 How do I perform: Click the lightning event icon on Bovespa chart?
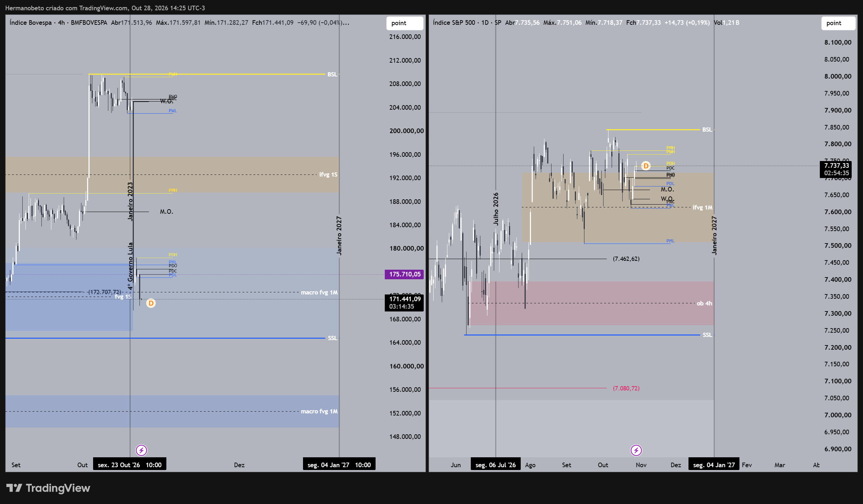tap(142, 450)
